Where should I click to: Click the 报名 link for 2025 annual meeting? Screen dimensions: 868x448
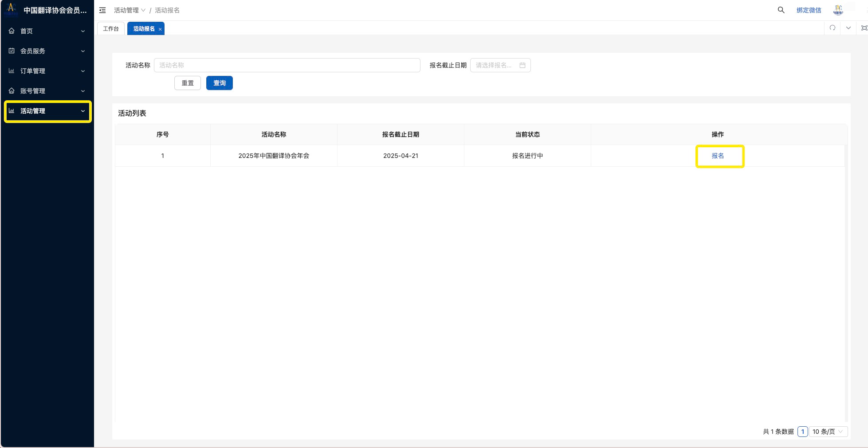tap(718, 156)
